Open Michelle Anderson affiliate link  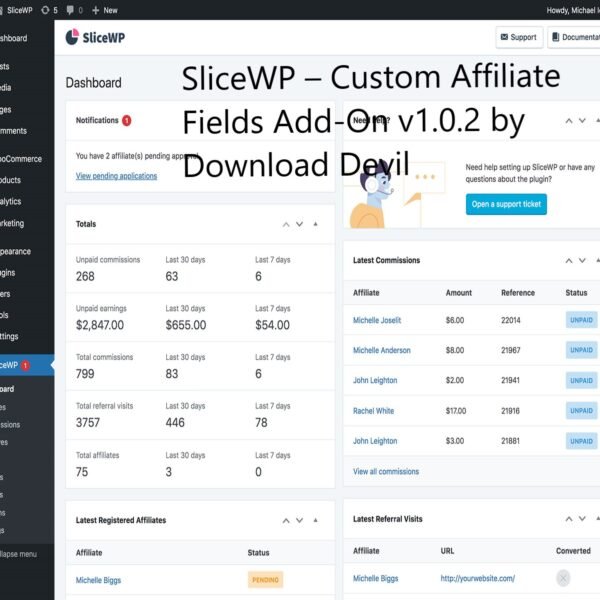[382, 350]
